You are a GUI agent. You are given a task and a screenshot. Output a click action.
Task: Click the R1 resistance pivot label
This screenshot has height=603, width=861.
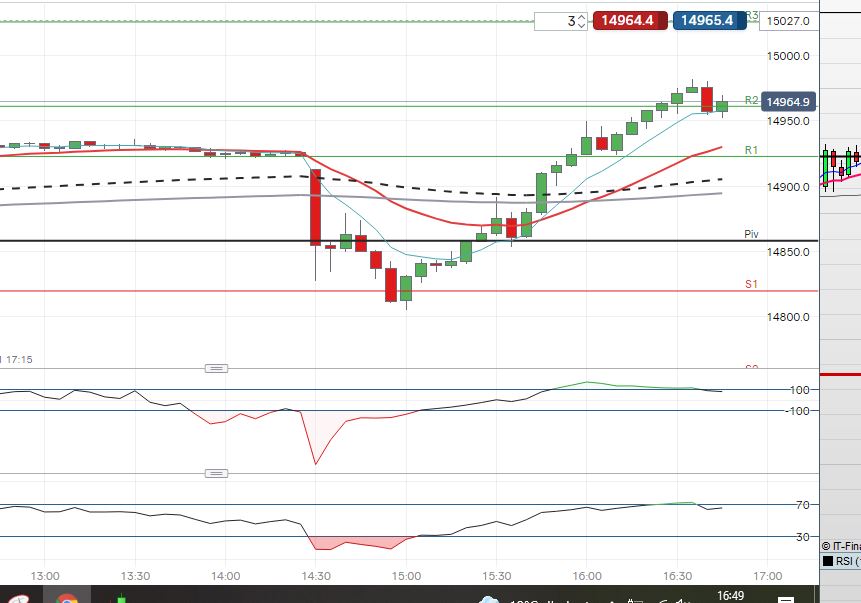[x=751, y=150]
